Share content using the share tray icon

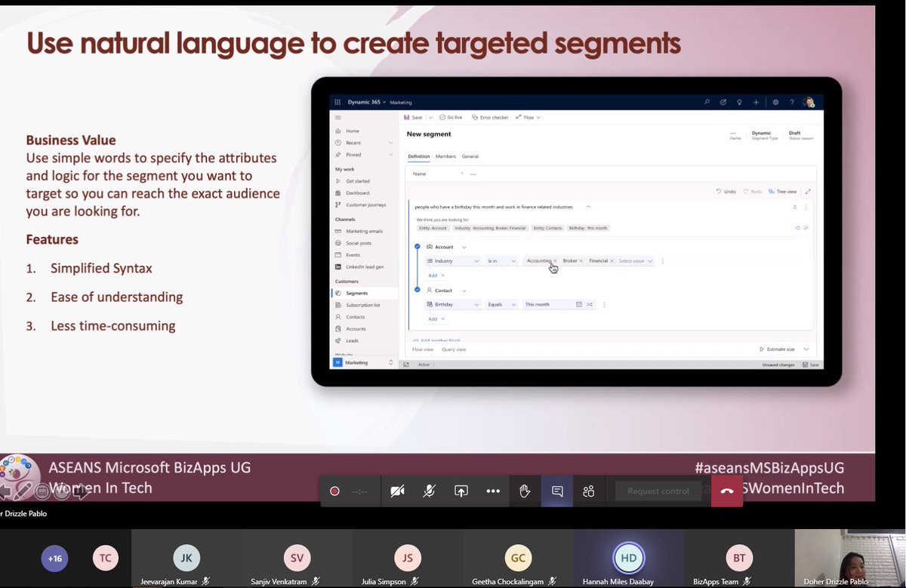[x=461, y=491]
